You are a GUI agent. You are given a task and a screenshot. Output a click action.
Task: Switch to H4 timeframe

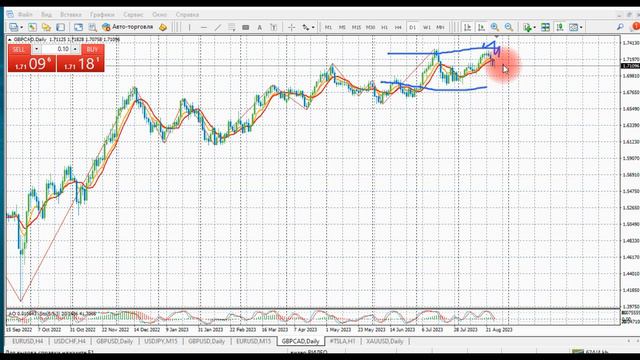pyautogui.click(x=398, y=27)
